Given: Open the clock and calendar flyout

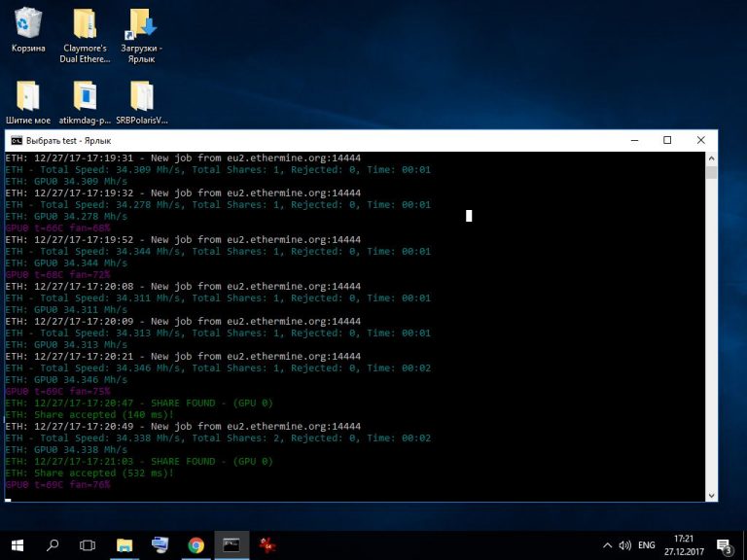Looking at the screenshot, I should [685, 544].
